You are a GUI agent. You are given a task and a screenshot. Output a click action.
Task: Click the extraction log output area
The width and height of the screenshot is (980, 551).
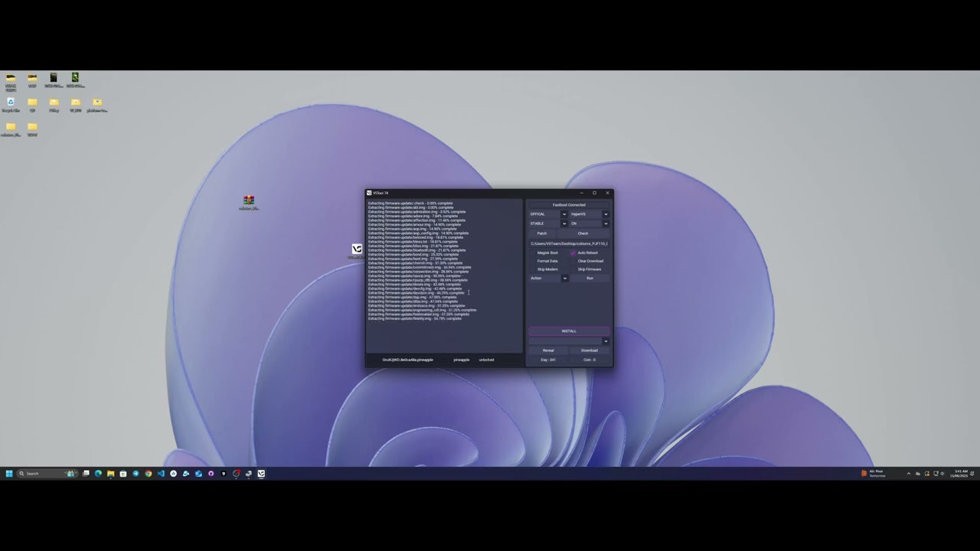pos(444,275)
